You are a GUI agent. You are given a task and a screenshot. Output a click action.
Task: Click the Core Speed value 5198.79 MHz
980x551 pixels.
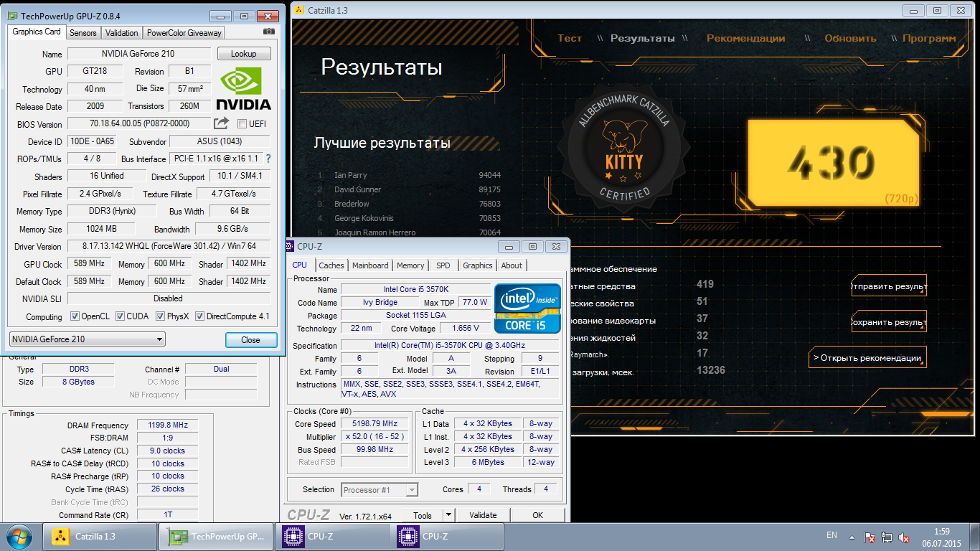click(x=376, y=424)
